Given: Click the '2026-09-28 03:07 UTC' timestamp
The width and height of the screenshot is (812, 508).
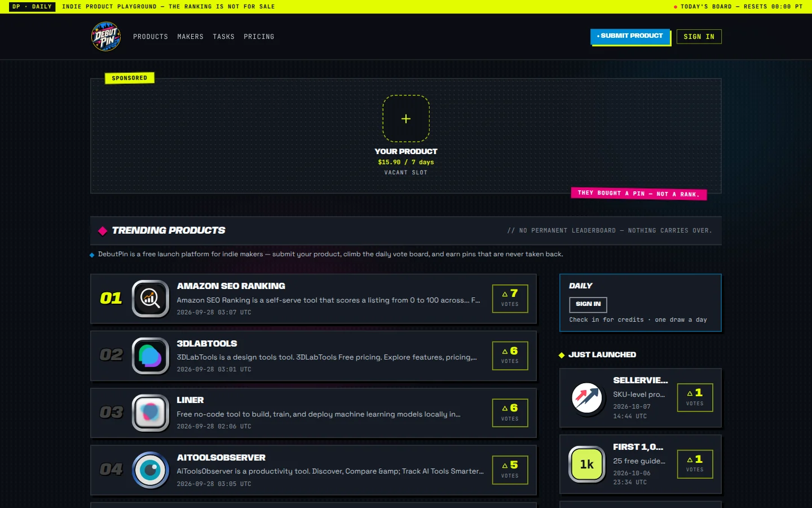Looking at the screenshot, I should [214, 312].
